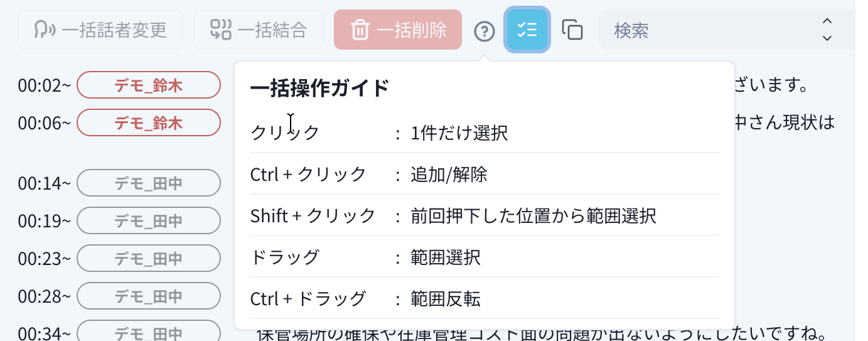Click the copy icon in toolbar

coord(572,30)
